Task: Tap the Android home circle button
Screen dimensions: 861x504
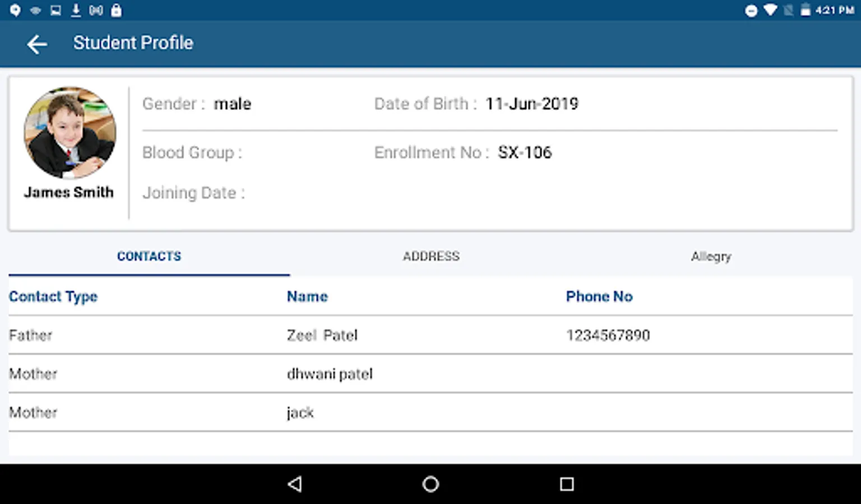Action: click(430, 484)
